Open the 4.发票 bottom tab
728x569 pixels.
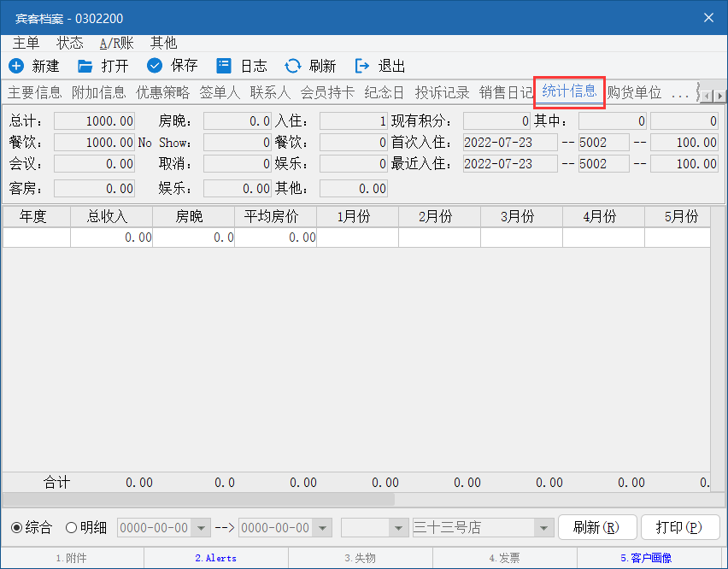[x=505, y=558]
